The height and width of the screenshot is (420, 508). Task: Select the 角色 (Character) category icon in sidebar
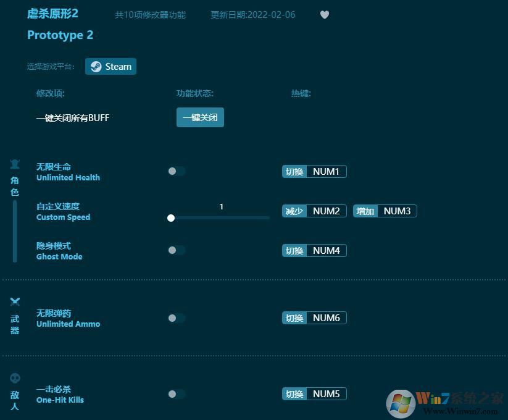pos(15,163)
